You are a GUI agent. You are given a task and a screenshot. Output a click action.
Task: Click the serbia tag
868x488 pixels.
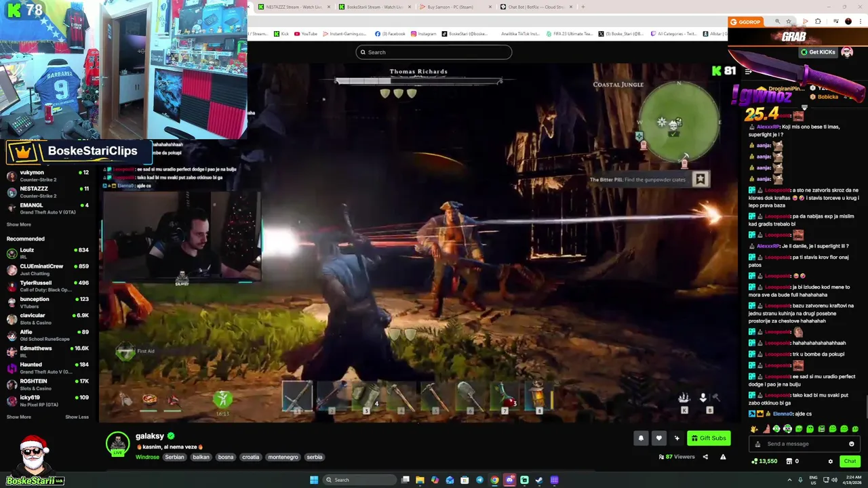pyautogui.click(x=315, y=457)
